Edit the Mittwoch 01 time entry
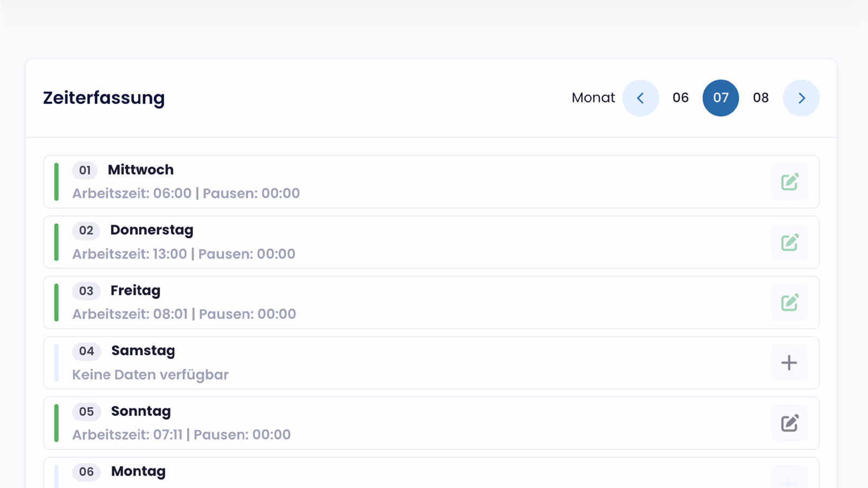 [789, 182]
